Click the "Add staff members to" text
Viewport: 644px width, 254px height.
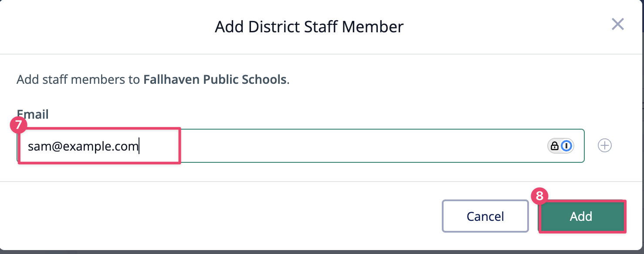coord(78,80)
